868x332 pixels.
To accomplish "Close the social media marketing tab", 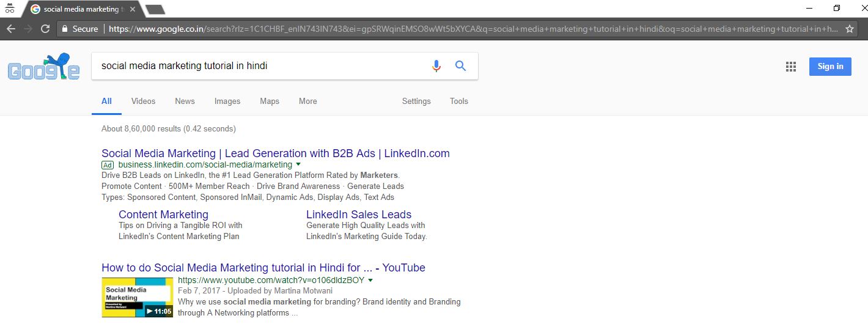I will (133, 9).
